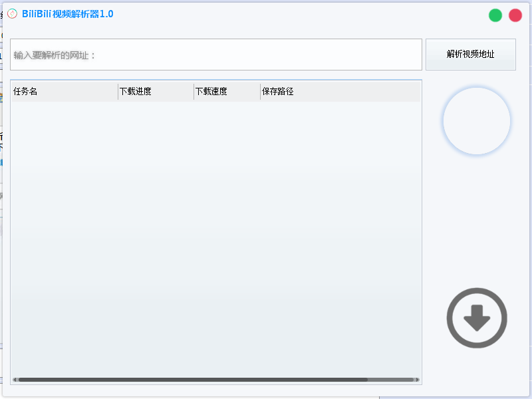532x399 pixels.
Task: Click the 解析视频地址 parse button
Action: click(x=471, y=55)
